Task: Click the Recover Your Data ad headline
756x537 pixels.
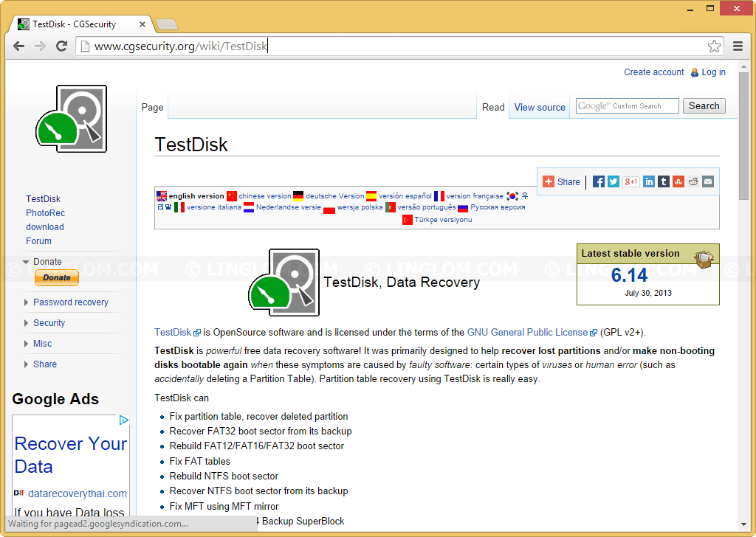Action: (71, 454)
